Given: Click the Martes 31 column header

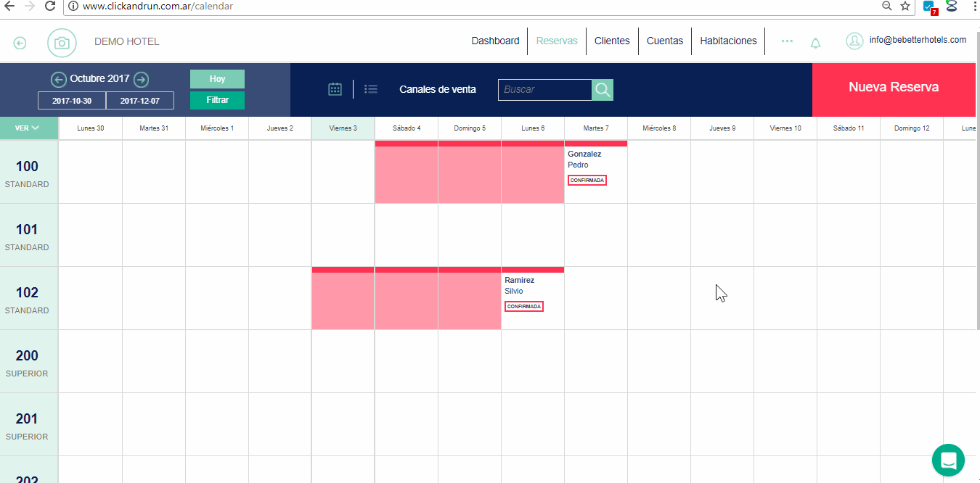Looking at the screenshot, I should click(153, 128).
